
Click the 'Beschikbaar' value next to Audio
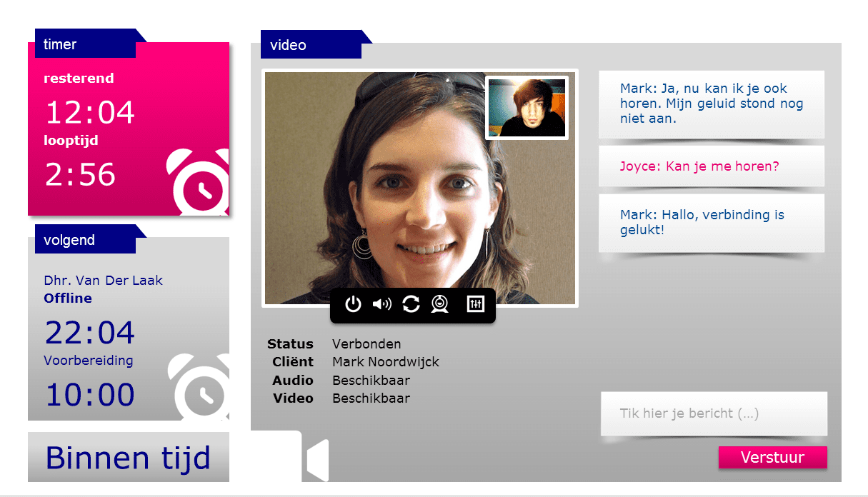coord(371,381)
